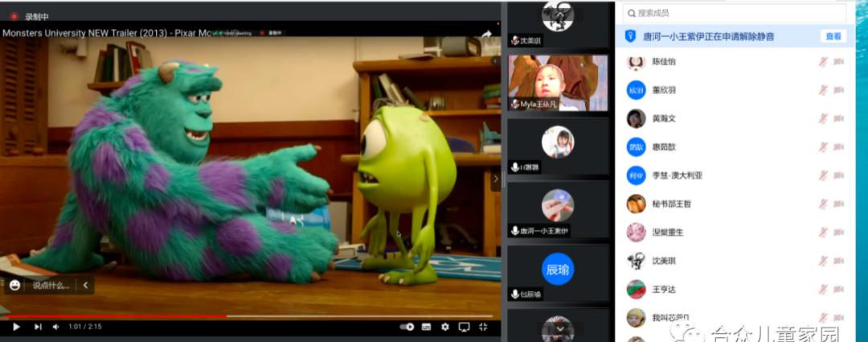The height and width of the screenshot is (342, 868).
Task: Select the 包辰瑜 video tile
Action: click(x=558, y=274)
